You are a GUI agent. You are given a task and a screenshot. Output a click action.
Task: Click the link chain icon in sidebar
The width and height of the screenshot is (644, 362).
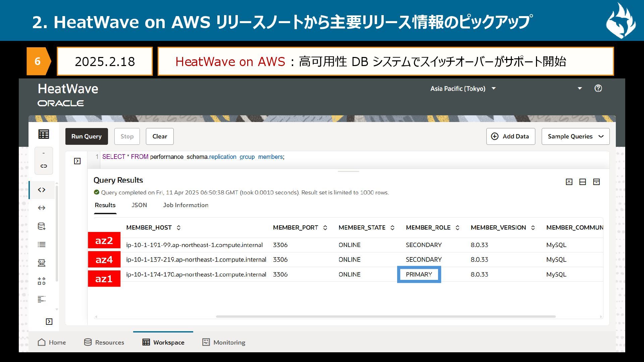(44, 166)
